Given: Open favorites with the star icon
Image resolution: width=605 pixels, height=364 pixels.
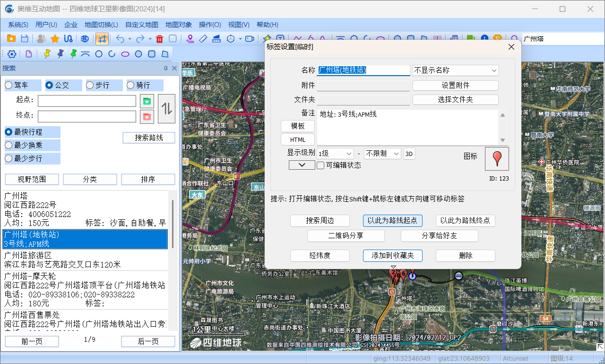Looking at the screenshot, I should tap(55, 39).
